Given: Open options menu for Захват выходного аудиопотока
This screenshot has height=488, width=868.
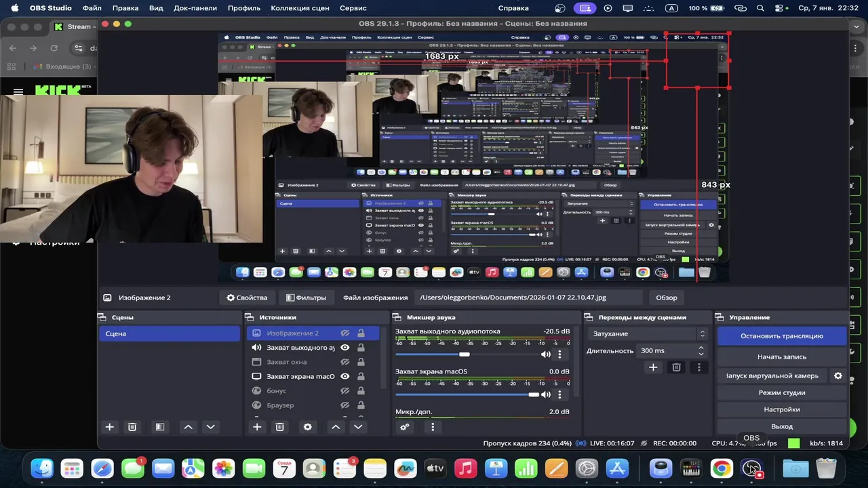Looking at the screenshot, I should coord(559,354).
